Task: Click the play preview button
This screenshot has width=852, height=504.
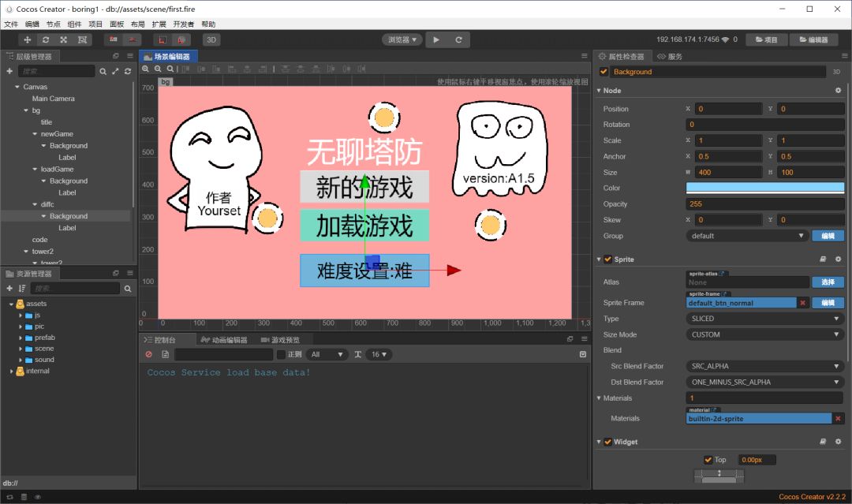Action: coord(437,39)
